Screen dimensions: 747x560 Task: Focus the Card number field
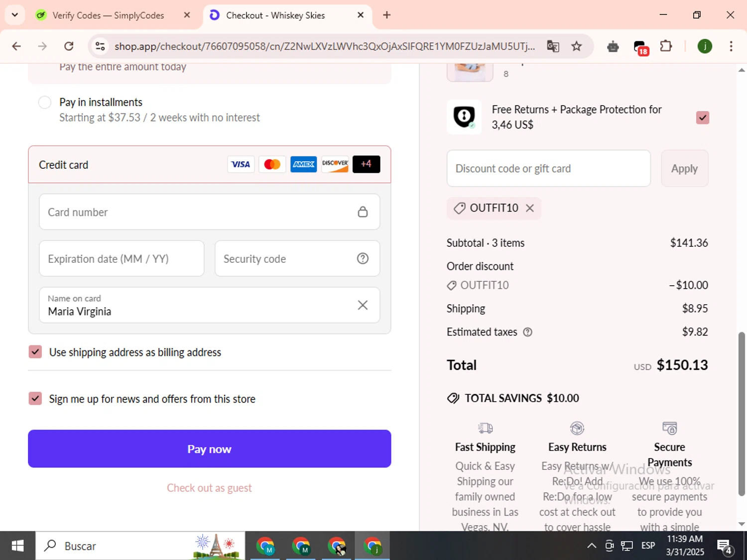point(209,212)
